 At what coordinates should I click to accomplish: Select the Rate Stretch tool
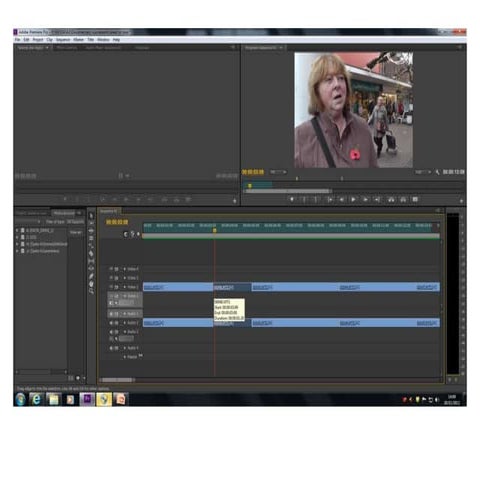[x=91, y=246]
